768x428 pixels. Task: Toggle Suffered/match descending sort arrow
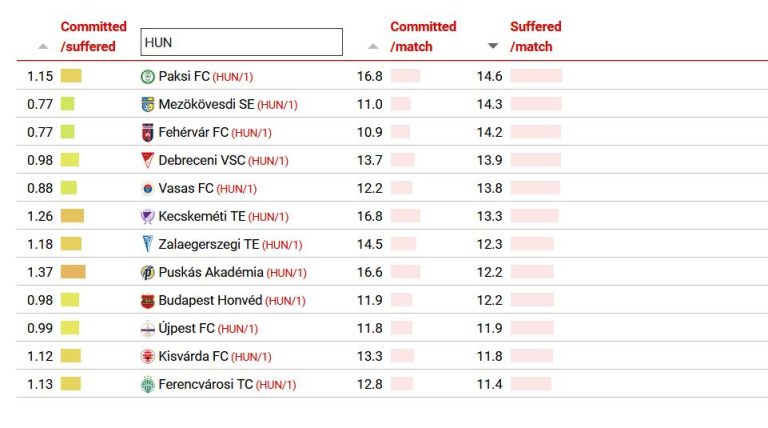pyautogui.click(x=493, y=46)
